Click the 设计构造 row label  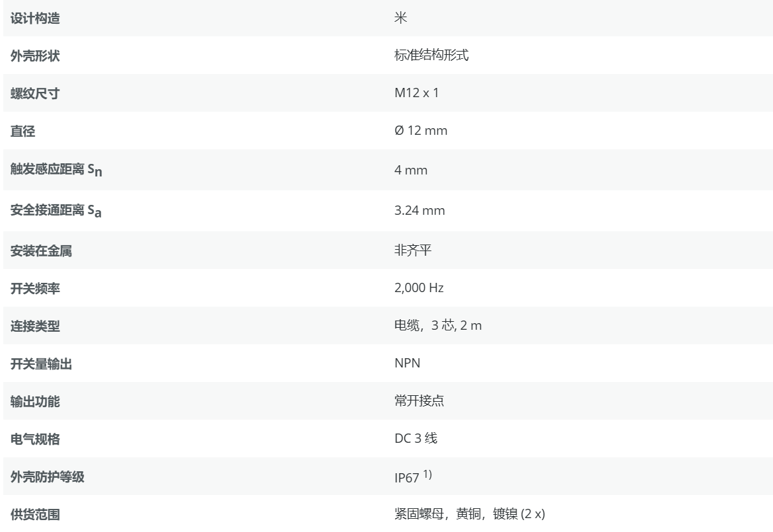click(x=35, y=19)
